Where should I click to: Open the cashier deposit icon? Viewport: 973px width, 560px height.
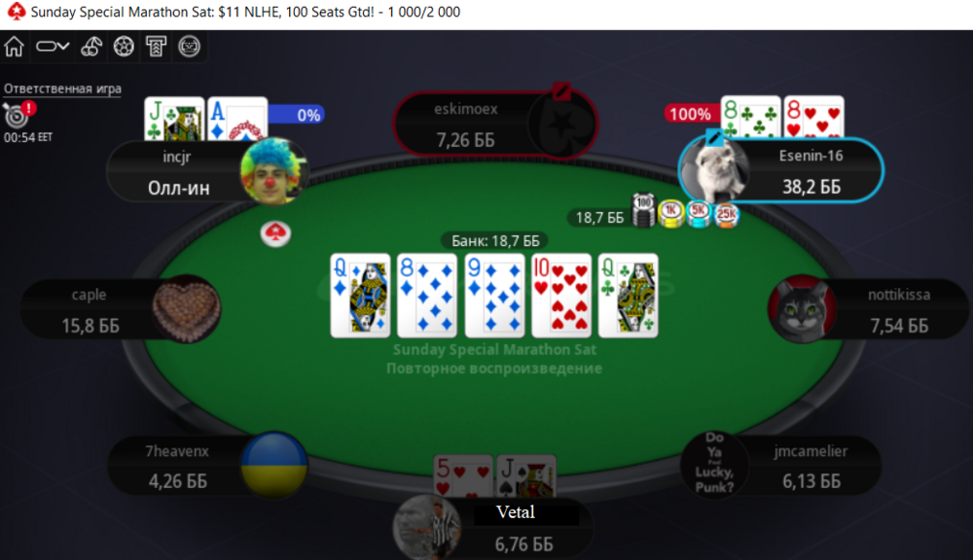[x=157, y=47]
